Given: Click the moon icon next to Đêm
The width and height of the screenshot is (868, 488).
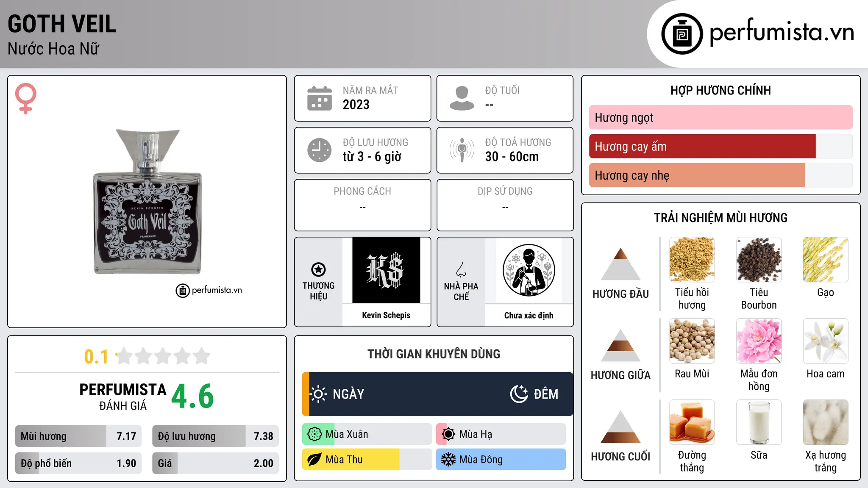Looking at the screenshot, I should coord(519,394).
